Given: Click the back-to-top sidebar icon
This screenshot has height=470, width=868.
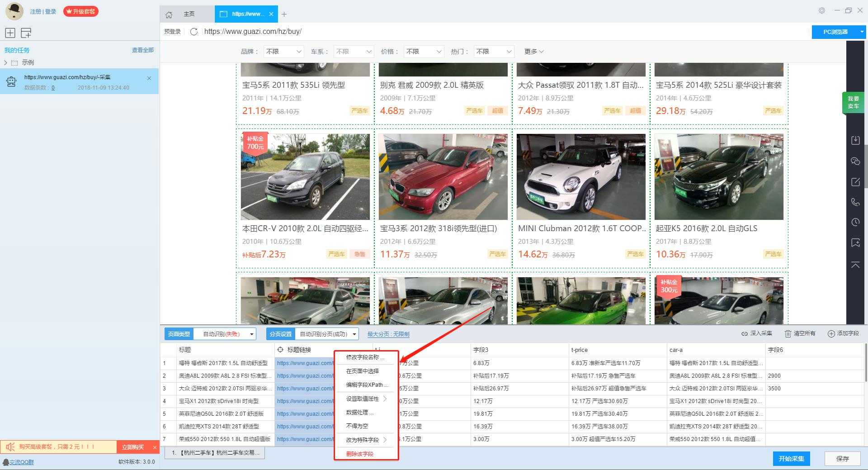Looking at the screenshot, I should [x=855, y=265].
